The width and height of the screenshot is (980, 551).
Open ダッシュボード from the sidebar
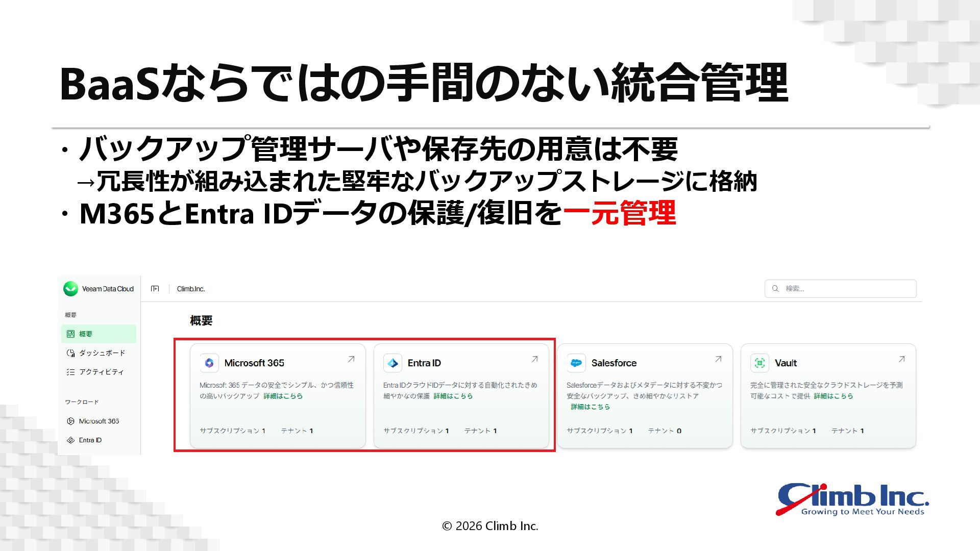click(102, 353)
